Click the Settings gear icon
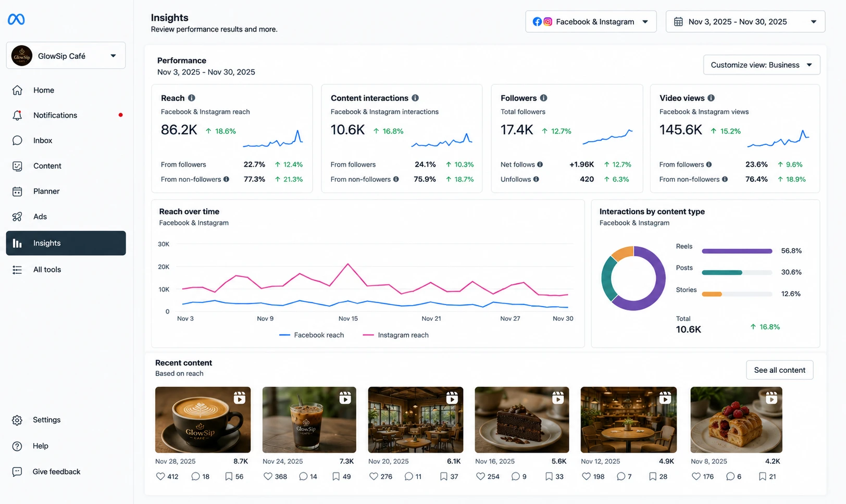Viewport: 846px width, 504px height. 17,420
